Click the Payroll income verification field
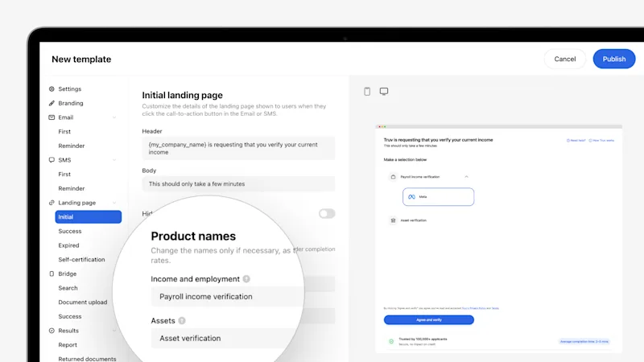The height and width of the screenshot is (362, 644). [x=227, y=296]
